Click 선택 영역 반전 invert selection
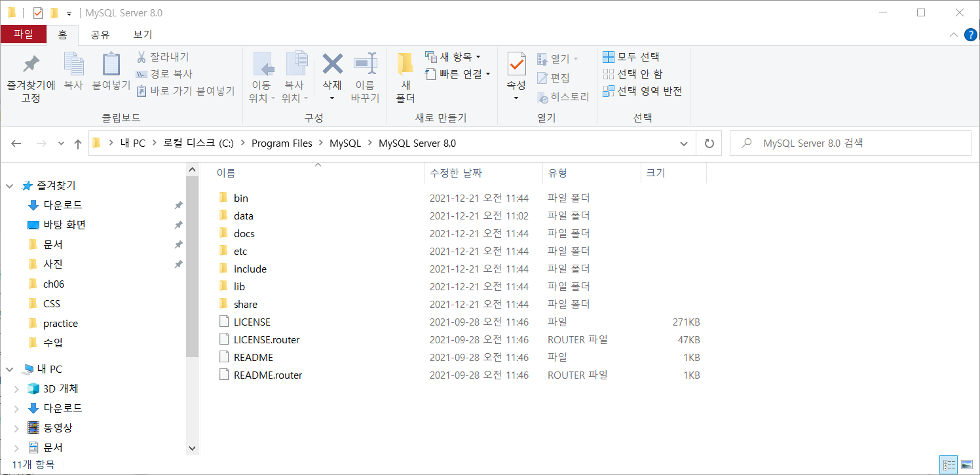Image resolution: width=980 pixels, height=475 pixels. click(x=642, y=91)
